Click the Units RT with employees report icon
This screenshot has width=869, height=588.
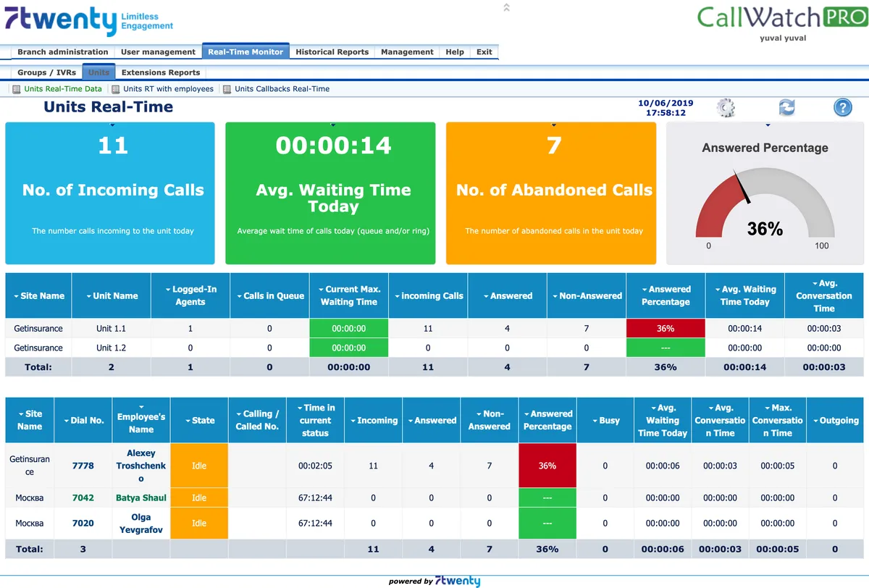click(x=116, y=88)
